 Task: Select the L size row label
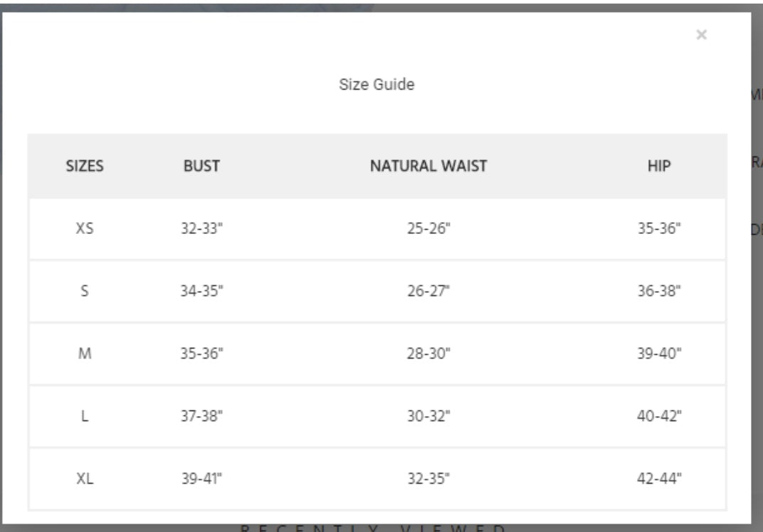point(85,416)
